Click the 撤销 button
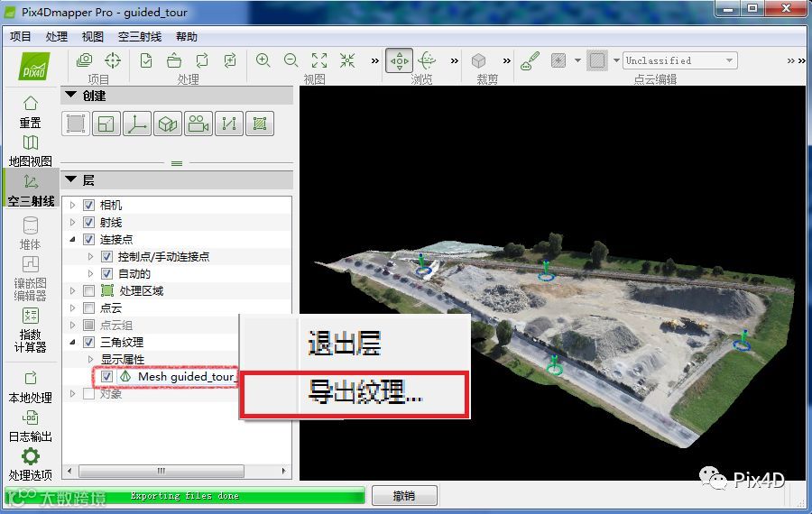This screenshot has height=514, width=812. pos(404,496)
